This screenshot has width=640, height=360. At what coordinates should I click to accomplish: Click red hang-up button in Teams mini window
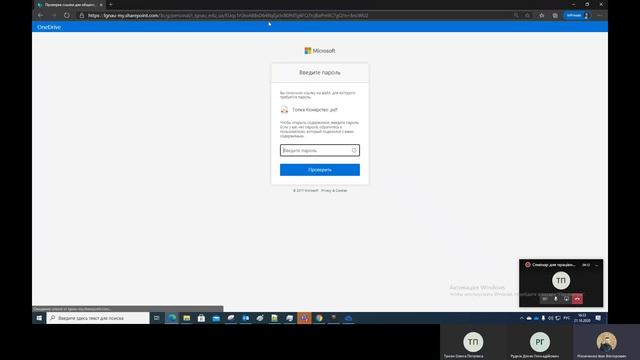point(577,299)
